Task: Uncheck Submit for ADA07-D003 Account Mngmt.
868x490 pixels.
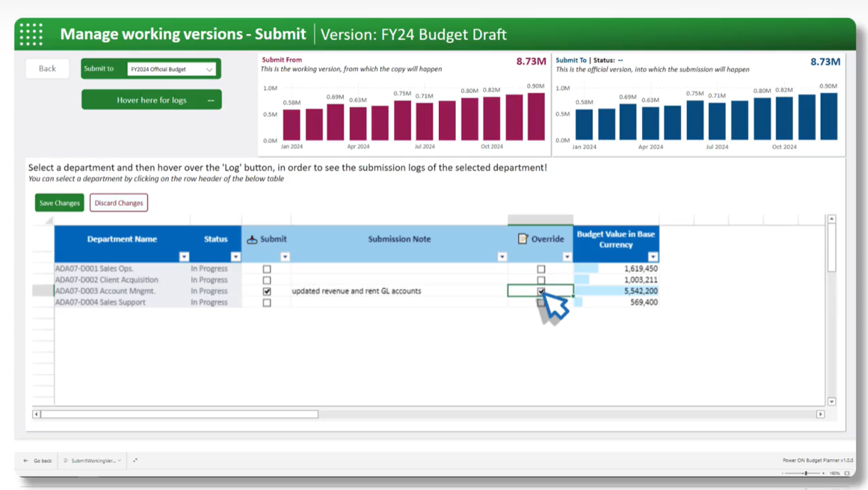Action: pos(267,291)
